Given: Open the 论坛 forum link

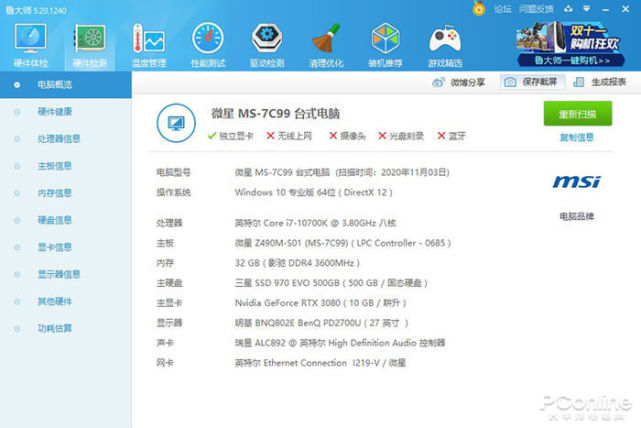Looking at the screenshot, I should coord(502,9).
